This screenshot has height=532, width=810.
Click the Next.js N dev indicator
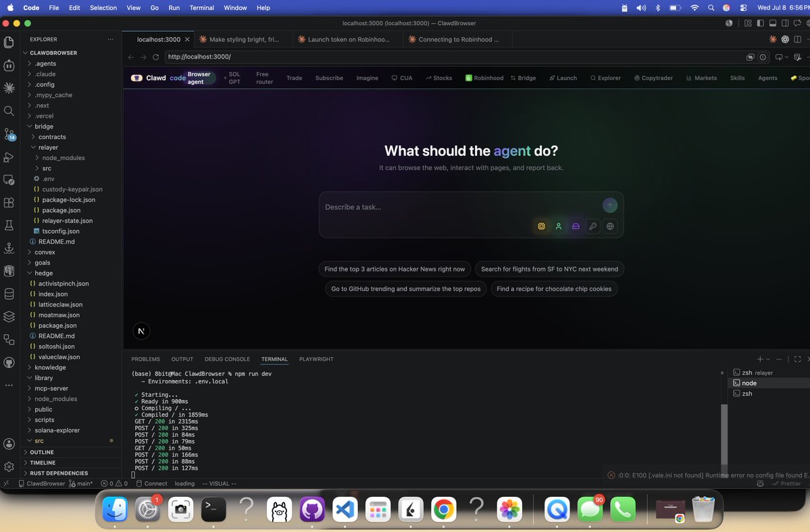pyautogui.click(x=141, y=331)
